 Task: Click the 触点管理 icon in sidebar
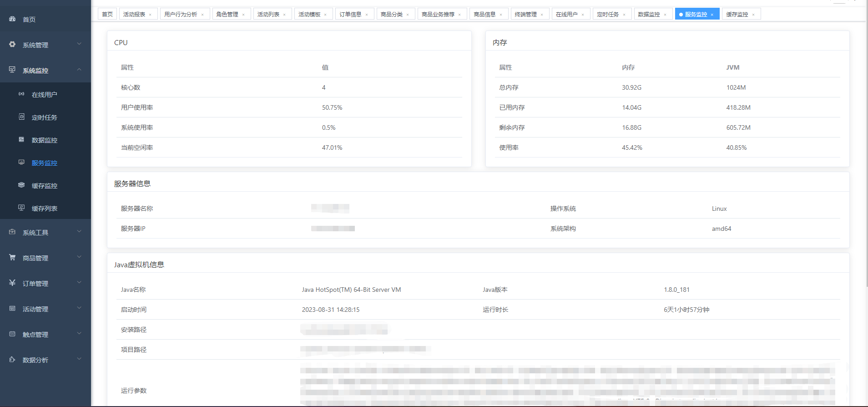(12, 334)
